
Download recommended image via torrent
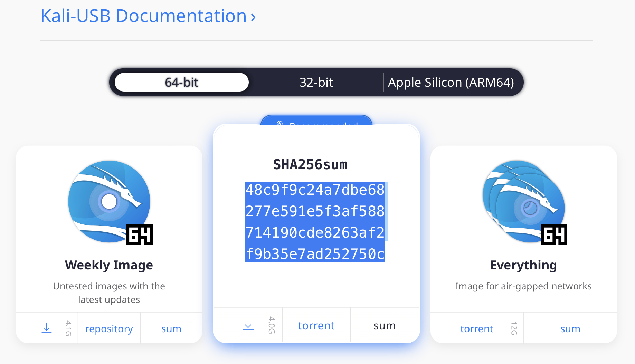pos(316,326)
